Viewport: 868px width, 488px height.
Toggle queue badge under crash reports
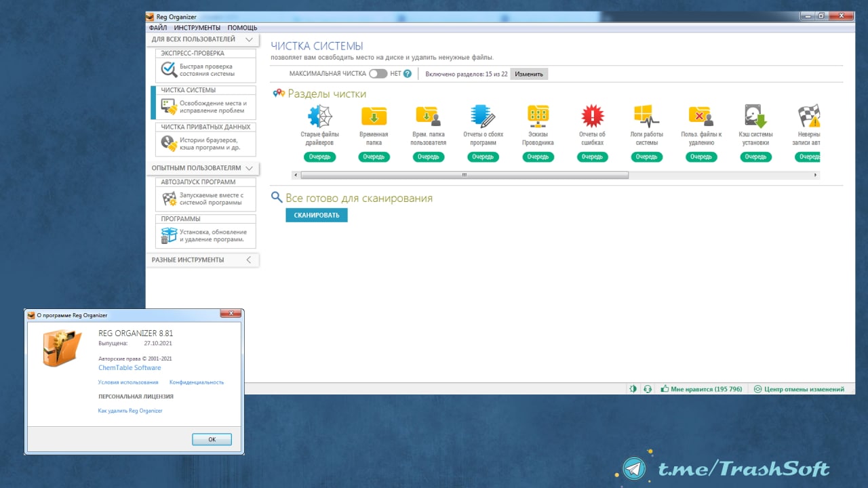483,157
